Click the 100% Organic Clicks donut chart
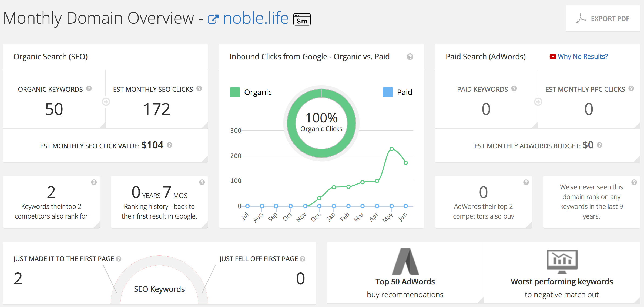Viewport: 644px width, 307px height. [321, 123]
